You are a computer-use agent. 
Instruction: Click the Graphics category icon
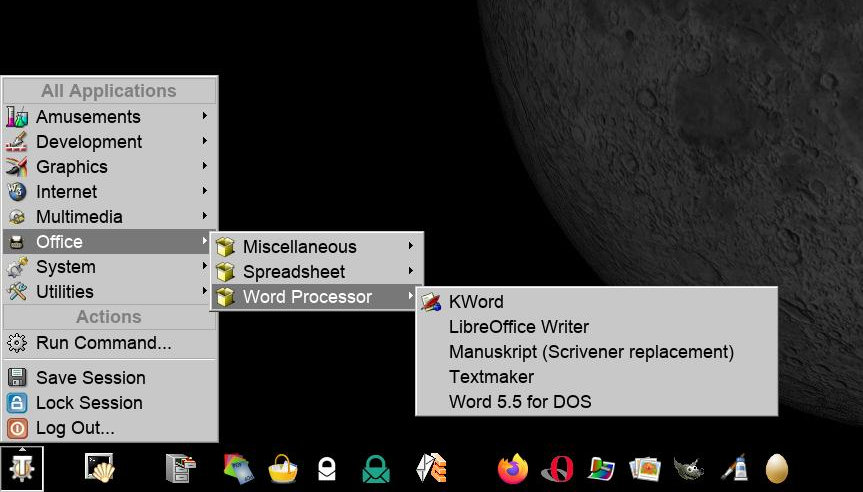pyautogui.click(x=17, y=167)
